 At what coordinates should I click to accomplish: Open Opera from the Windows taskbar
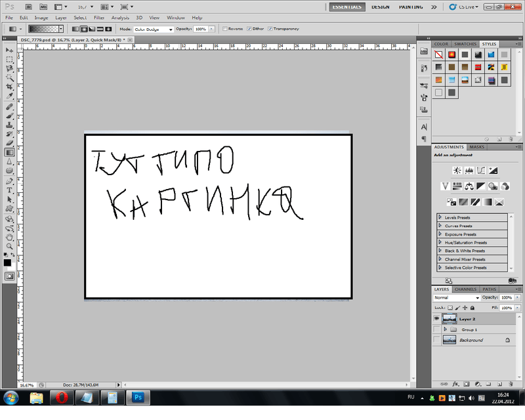[x=61, y=398]
